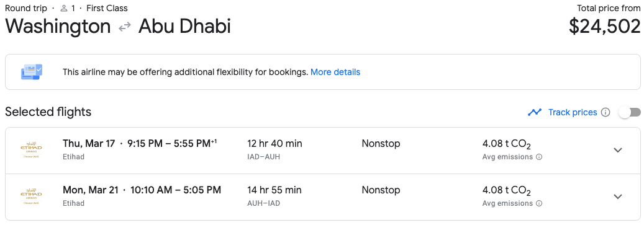Expand the Thu, Mar 17 flight details
644x225 pixels.
(618, 150)
